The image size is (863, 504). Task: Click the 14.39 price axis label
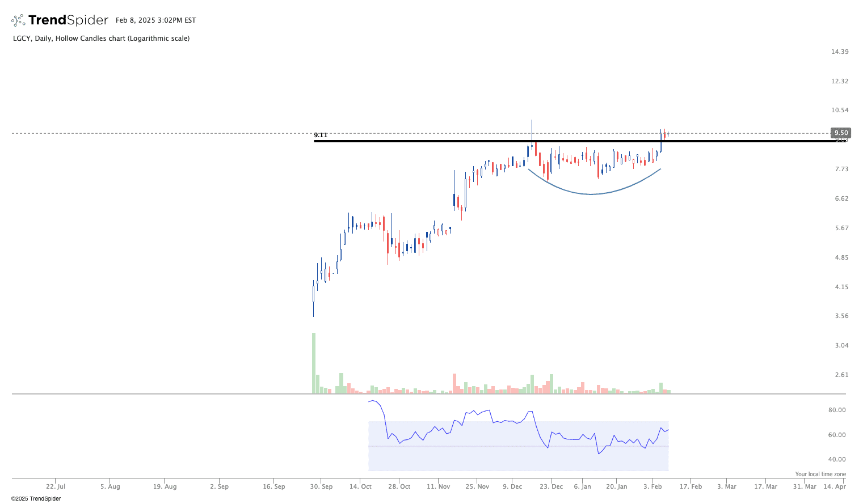[840, 52]
